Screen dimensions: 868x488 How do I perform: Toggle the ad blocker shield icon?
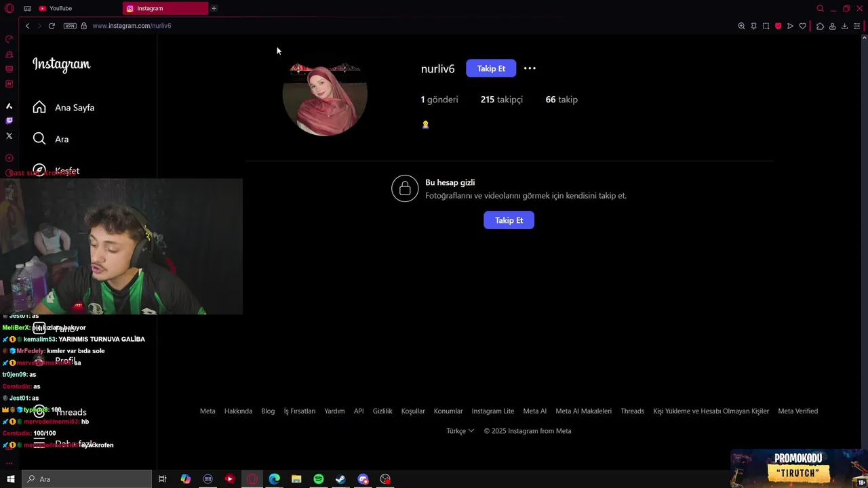click(778, 26)
